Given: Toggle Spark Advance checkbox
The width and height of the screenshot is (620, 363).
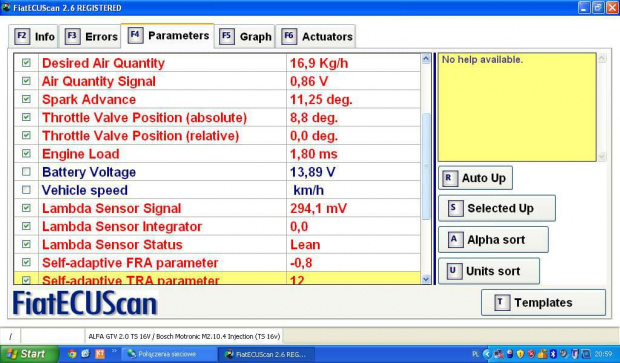Looking at the screenshot, I should [x=26, y=99].
